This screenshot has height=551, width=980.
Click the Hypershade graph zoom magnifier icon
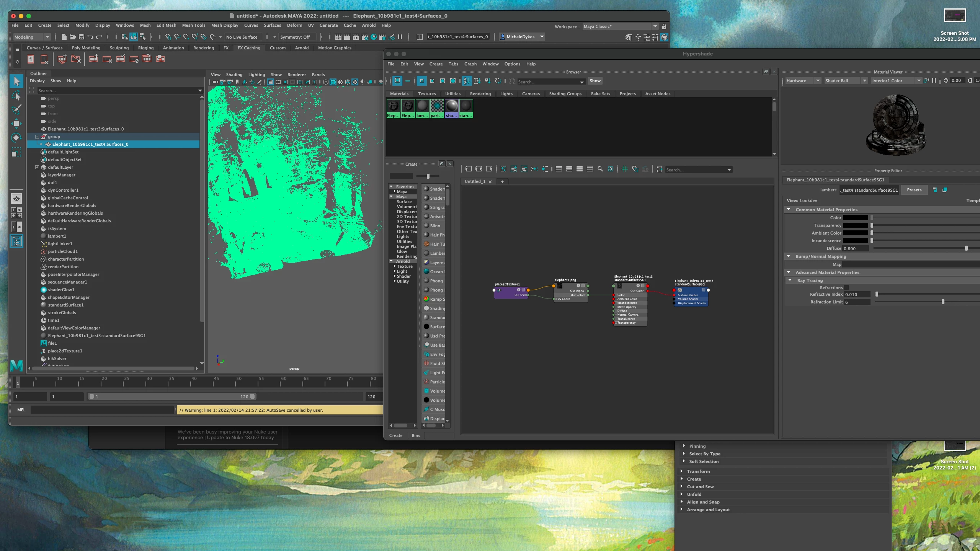[600, 169]
